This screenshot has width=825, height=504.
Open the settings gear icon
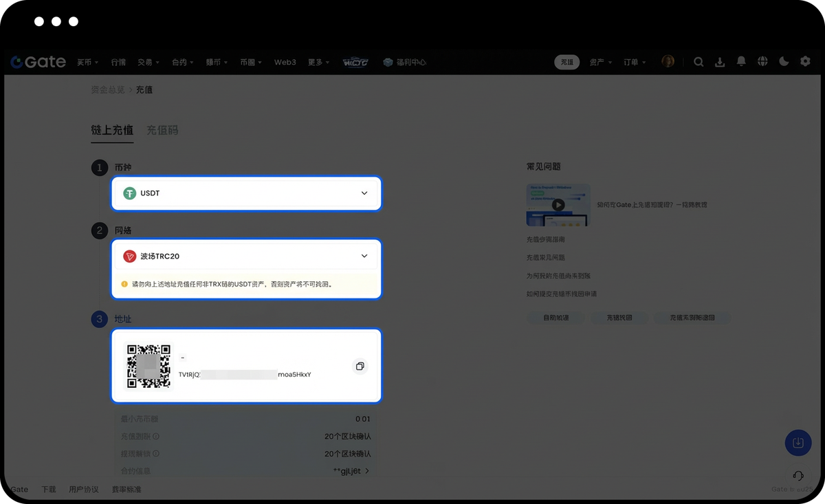(x=805, y=62)
